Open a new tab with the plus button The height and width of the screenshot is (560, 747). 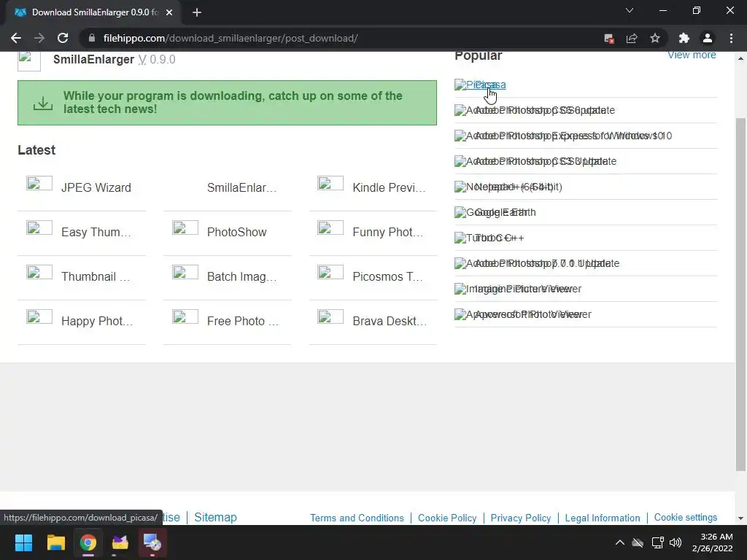(197, 12)
